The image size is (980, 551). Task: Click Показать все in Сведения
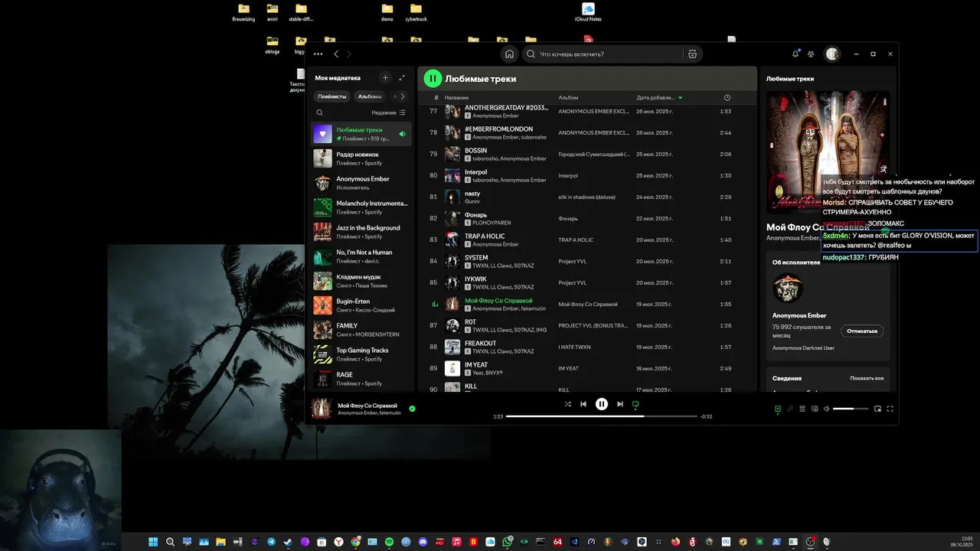click(867, 378)
